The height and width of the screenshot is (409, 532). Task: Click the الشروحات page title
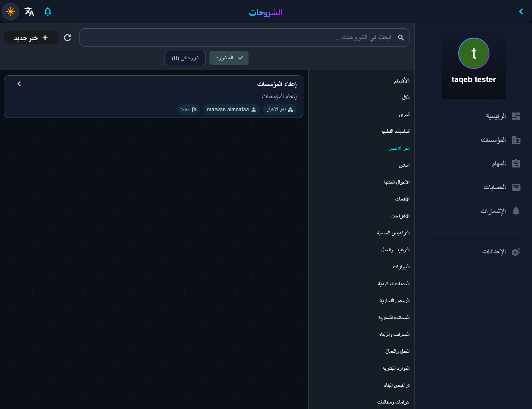click(266, 12)
